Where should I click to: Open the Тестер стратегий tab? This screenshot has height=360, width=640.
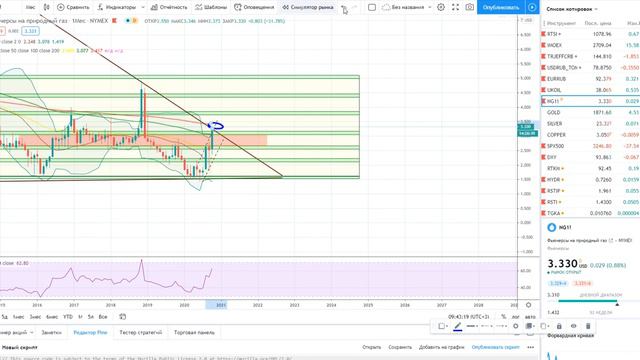tap(141, 333)
